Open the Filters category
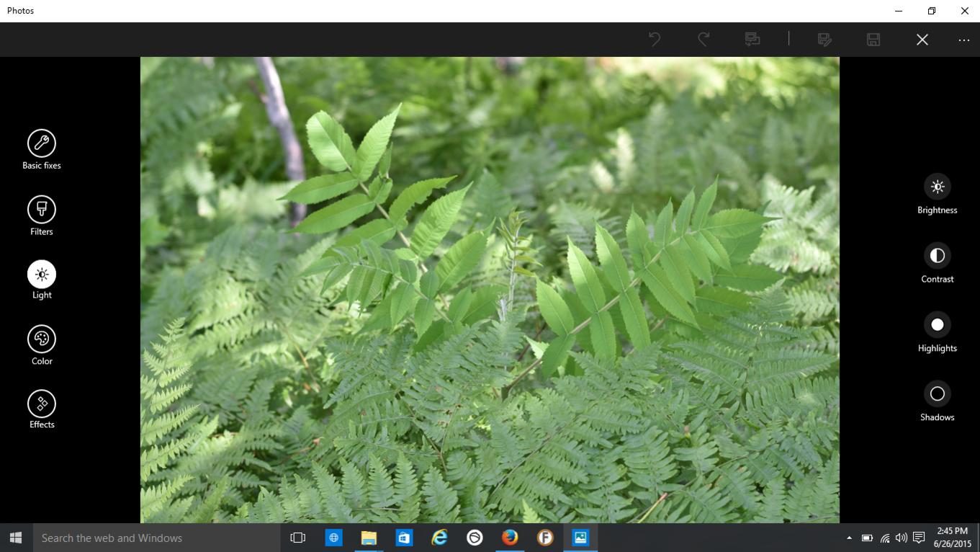Image resolution: width=980 pixels, height=552 pixels. point(42,209)
